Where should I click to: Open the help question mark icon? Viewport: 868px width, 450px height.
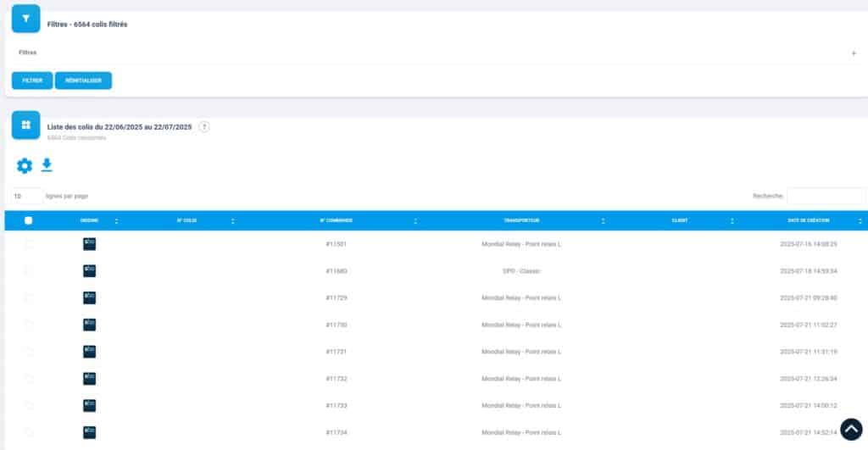(x=204, y=127)
